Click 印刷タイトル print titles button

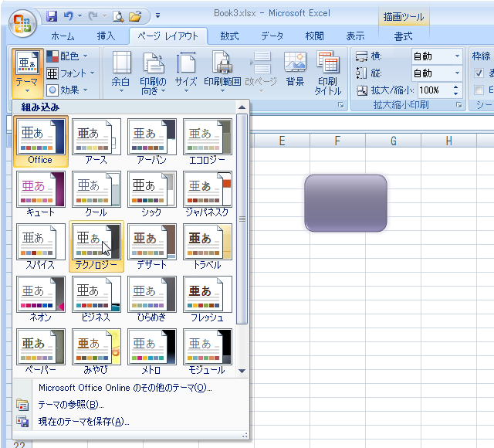click(327, 73)
